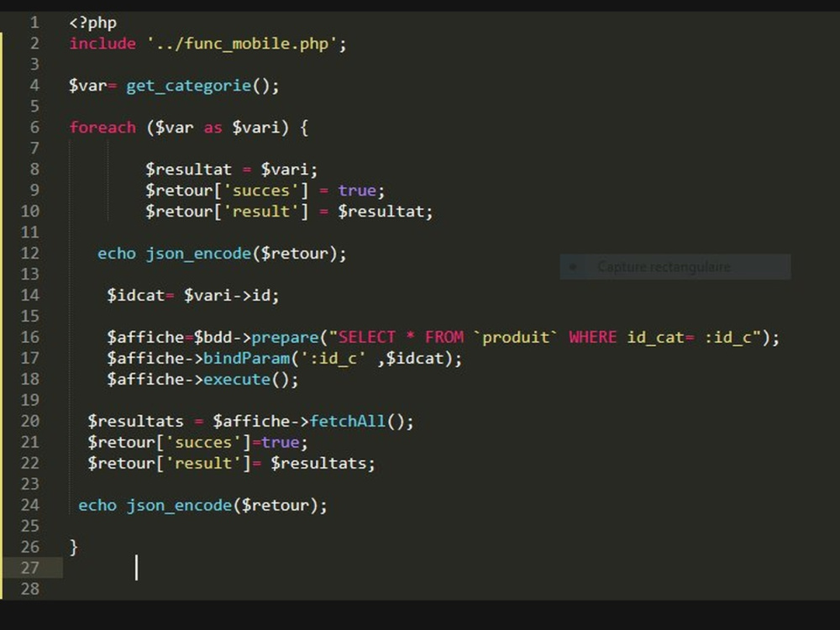This screenshot has width=840, height=630.
Task: Click the 'succes' key string on line 21
Action: click(203, 442)
